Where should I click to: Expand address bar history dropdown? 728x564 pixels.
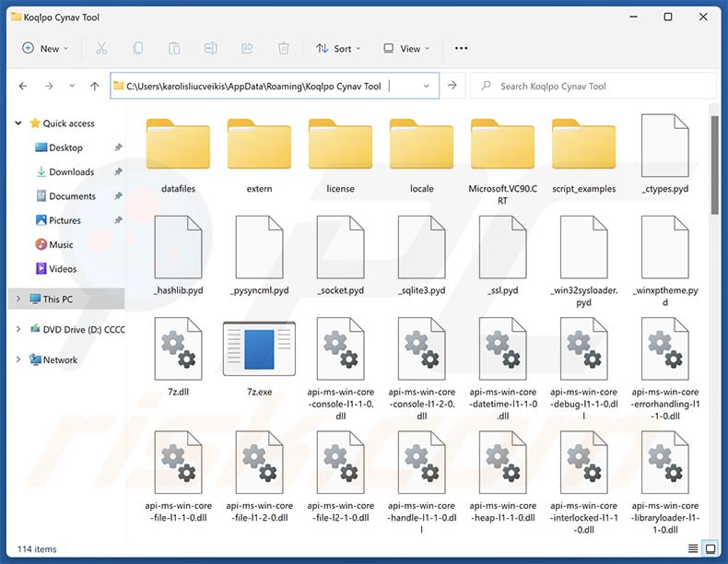click(426, 86)
